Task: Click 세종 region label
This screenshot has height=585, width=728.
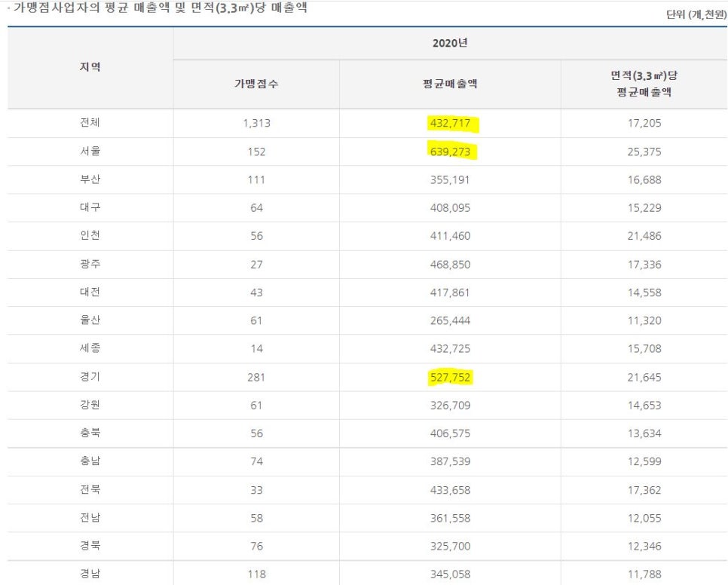Action: 90,348
